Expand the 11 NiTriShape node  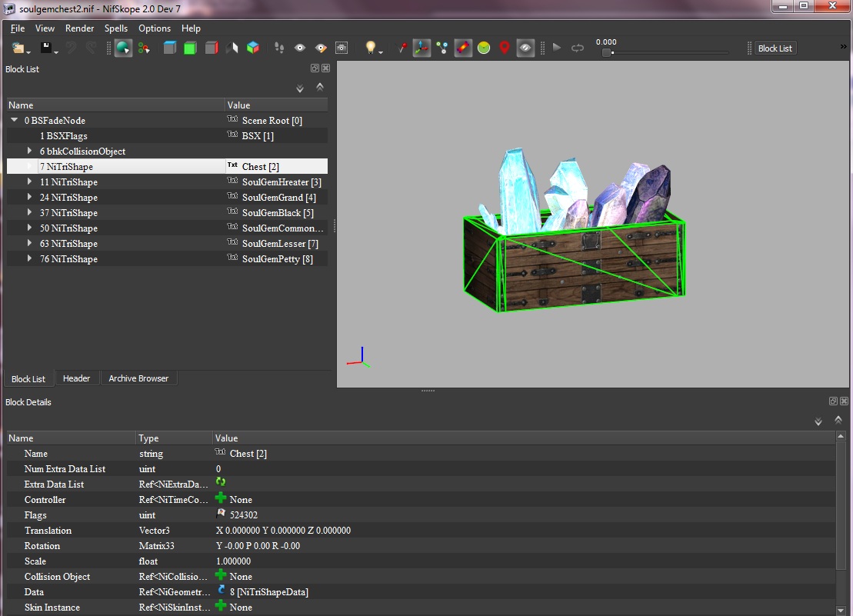[29, 181]
